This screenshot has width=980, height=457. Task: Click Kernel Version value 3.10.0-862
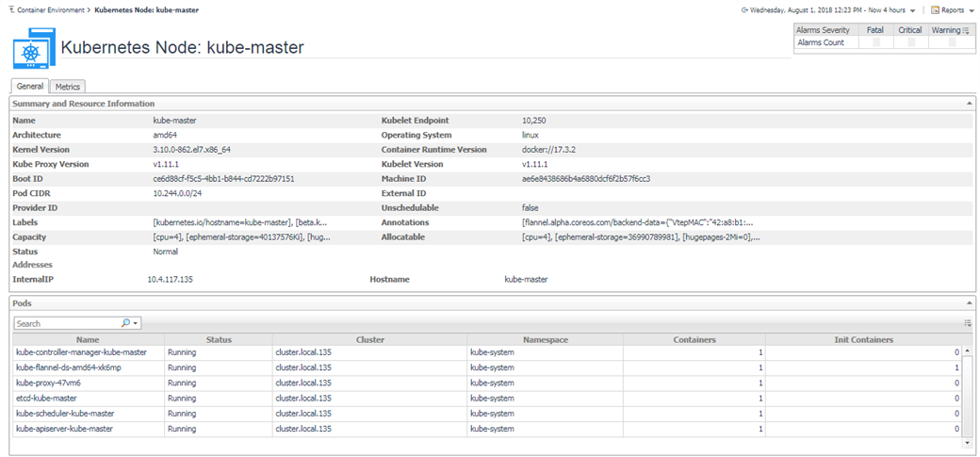click(192, 150)
